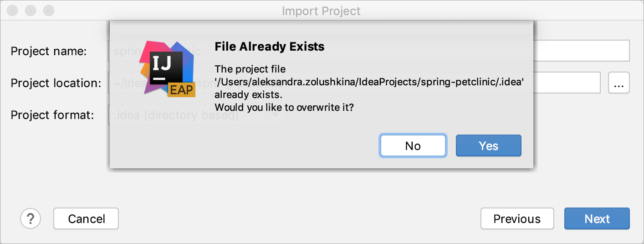644x244 pixels.
Task: Click the File Already Exists heading
Action: [x=270, y=47]
